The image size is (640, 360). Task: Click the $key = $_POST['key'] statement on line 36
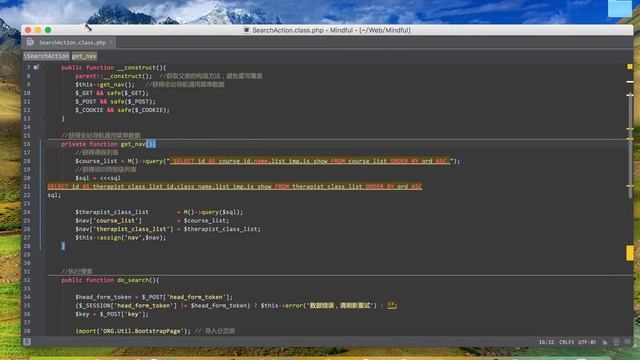112,314
